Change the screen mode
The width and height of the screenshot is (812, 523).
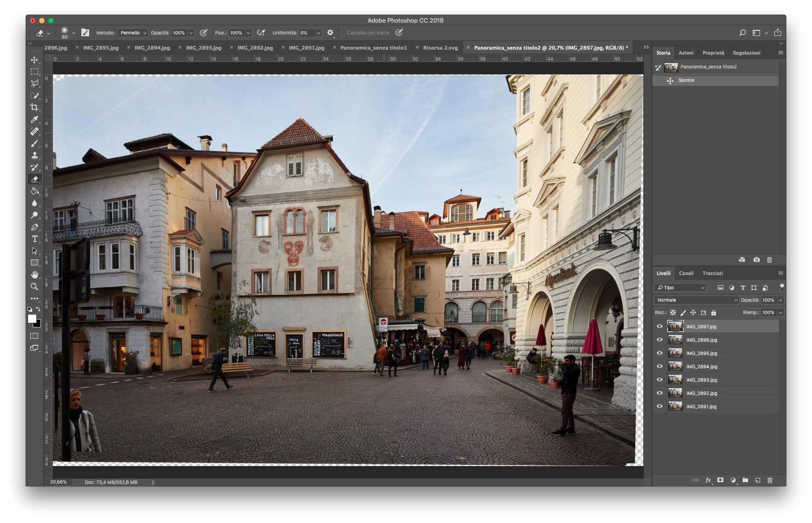34,348
